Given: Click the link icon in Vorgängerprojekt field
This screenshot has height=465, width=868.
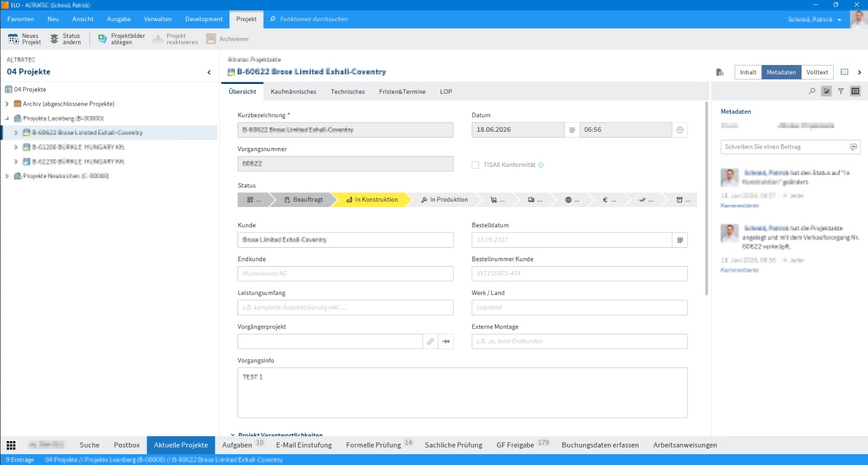Looking at the screenshot, I should 430,341.
